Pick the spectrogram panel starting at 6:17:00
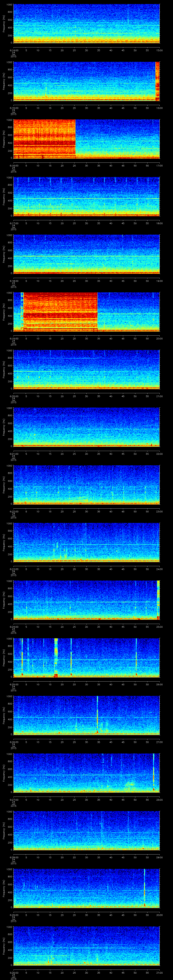 point(87,197)
